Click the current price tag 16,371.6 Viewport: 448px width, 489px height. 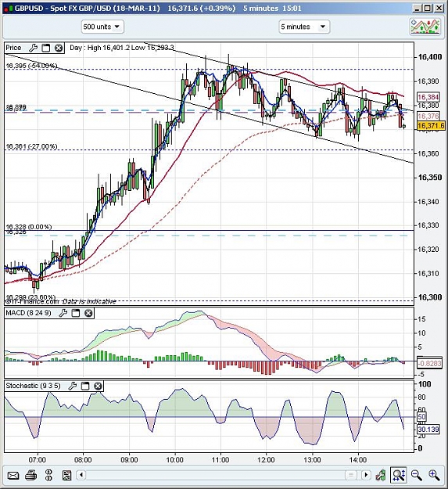coord(431,126)
